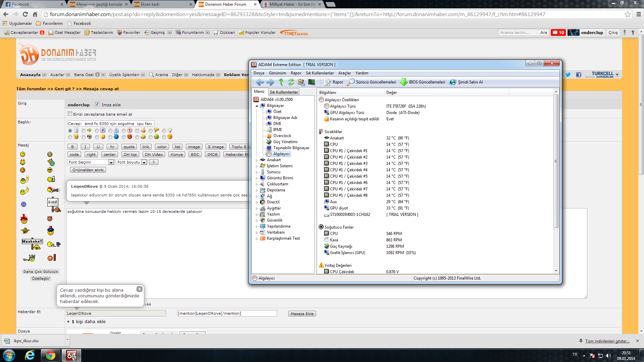Image resolution: width=644 pixels, height=362 pixels.
Task: Open the Yardım menu in AIDA64
Action: (x=362, y=73)
